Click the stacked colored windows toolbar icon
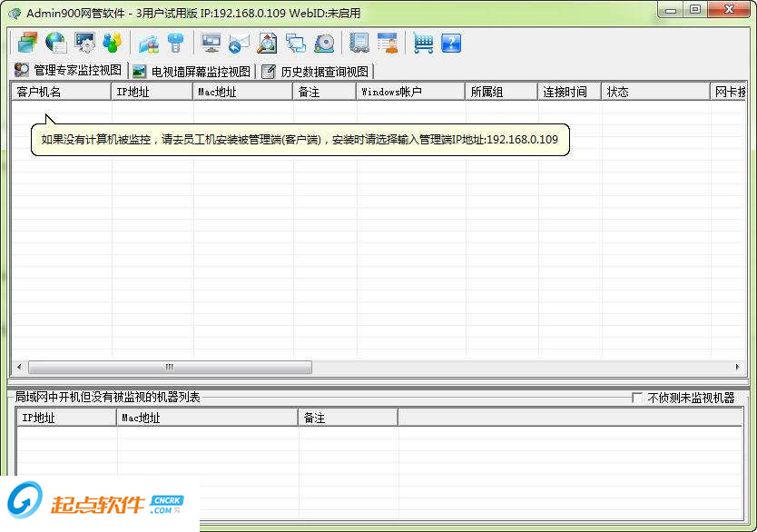Image resolution: width=757 pixels, height=532 pixels. (27, 43)
